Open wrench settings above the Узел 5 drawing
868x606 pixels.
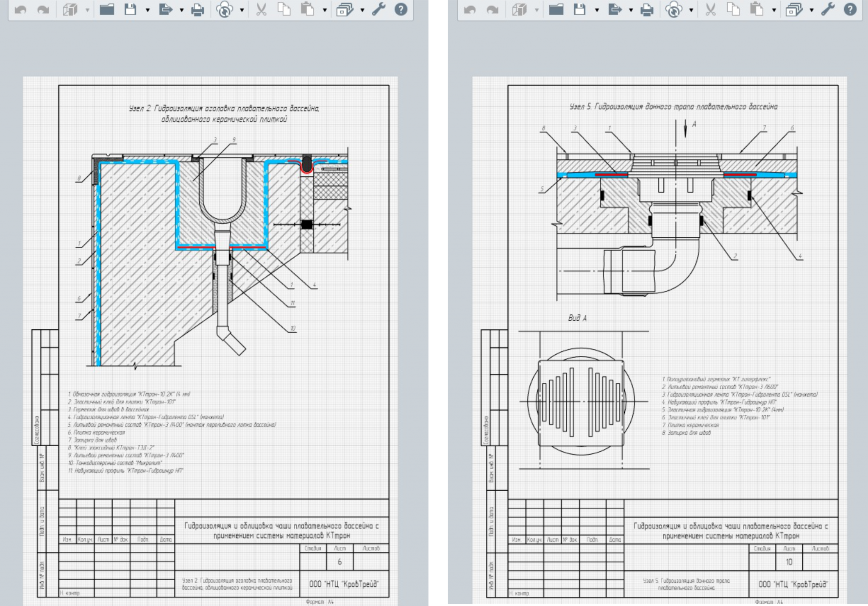(x=828, y=9)
